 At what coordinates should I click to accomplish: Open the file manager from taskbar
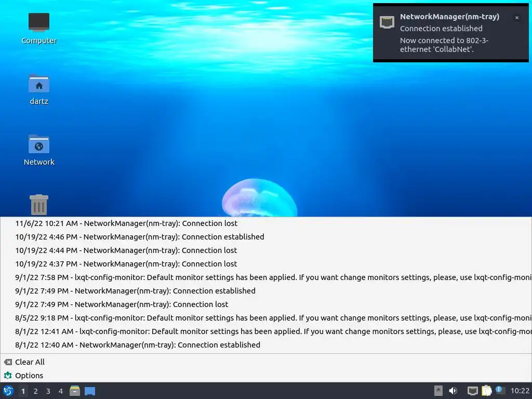[75, 391]
